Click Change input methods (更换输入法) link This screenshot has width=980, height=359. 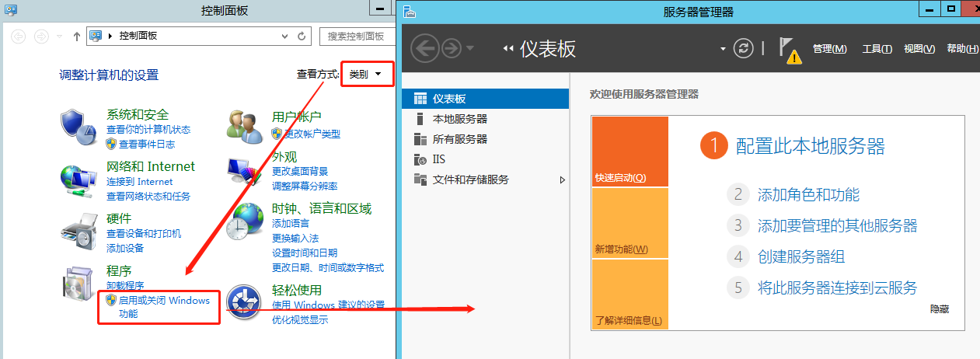tap(295, 238)
